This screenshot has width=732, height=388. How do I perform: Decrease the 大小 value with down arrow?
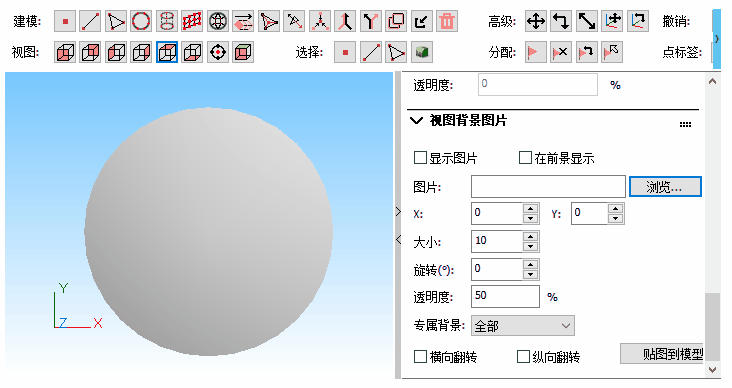(x=530, y=247)
